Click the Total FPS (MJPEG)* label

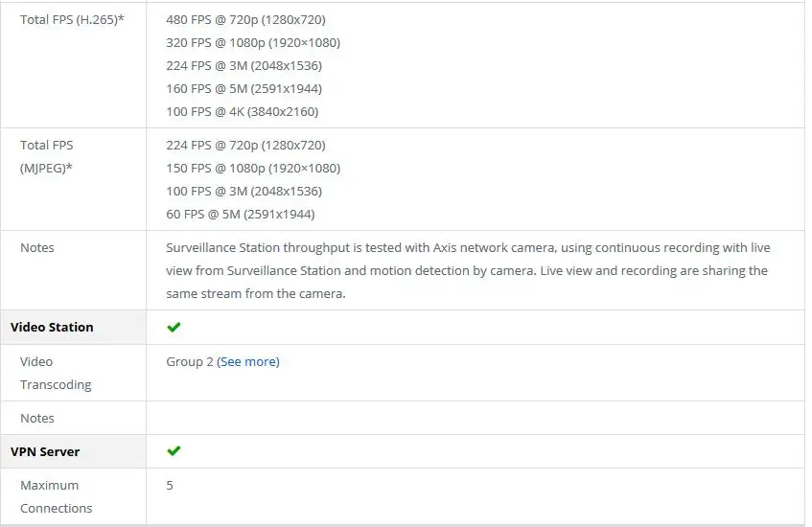(47, 156)
